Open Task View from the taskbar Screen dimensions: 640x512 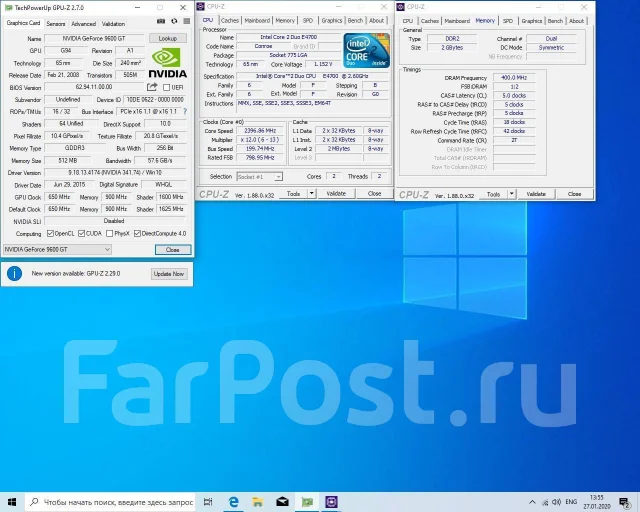[x=208, y=502]
